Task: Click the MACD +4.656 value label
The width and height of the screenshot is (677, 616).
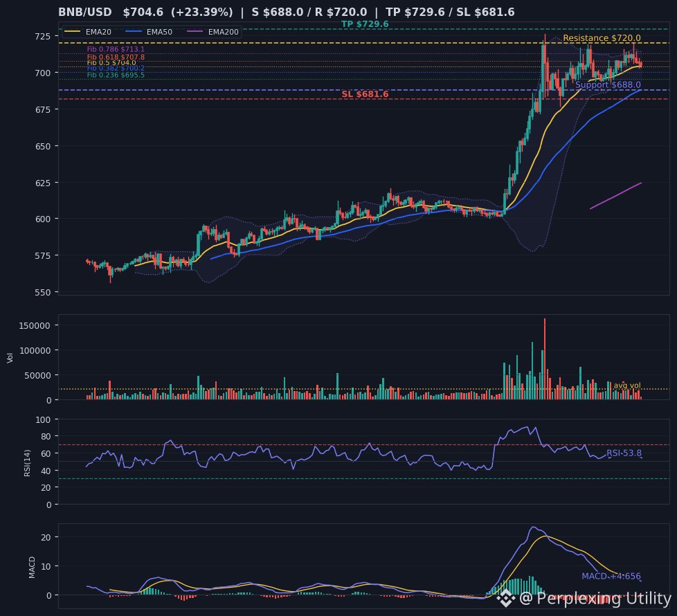Action: tap(611, 577)
